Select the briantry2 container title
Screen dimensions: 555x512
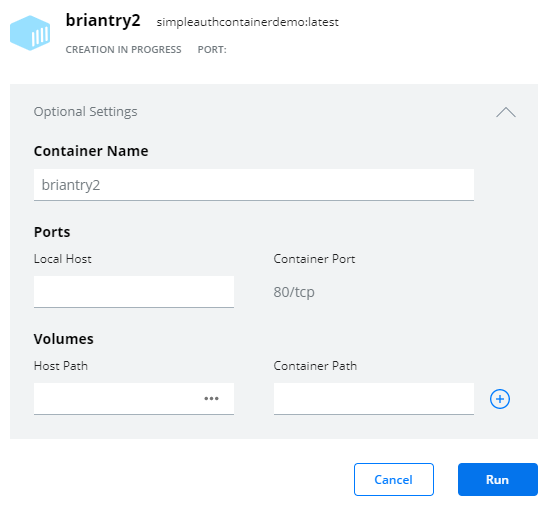click(x=103, y=20)
